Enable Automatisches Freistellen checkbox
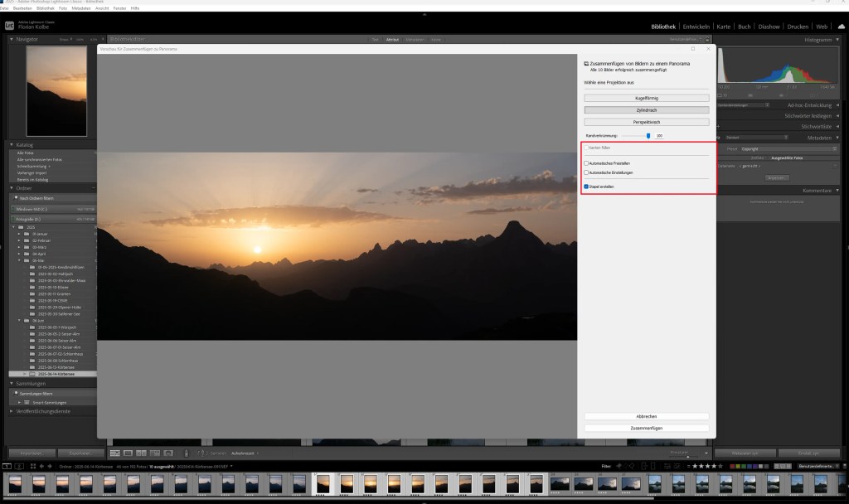 click(586, 163)
